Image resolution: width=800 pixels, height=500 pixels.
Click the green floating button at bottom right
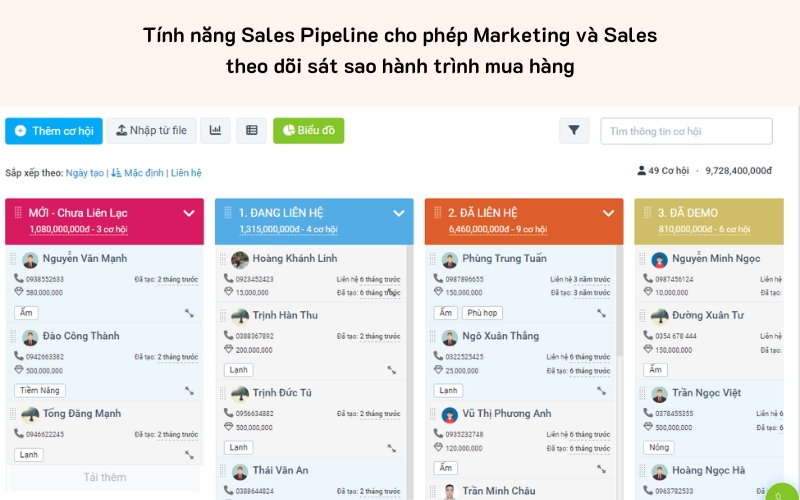(x=785, y=490)
